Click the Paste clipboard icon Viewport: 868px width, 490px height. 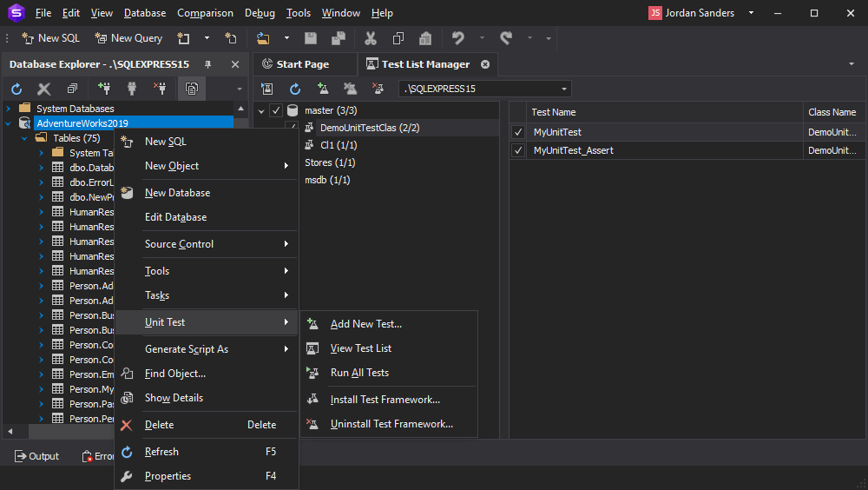tap(425, 38)
